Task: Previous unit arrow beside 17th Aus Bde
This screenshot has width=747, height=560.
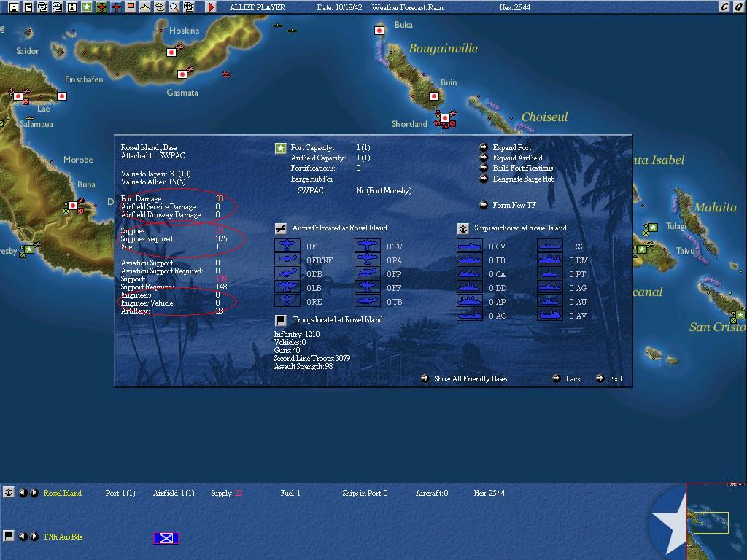Action: coord(23,537)
